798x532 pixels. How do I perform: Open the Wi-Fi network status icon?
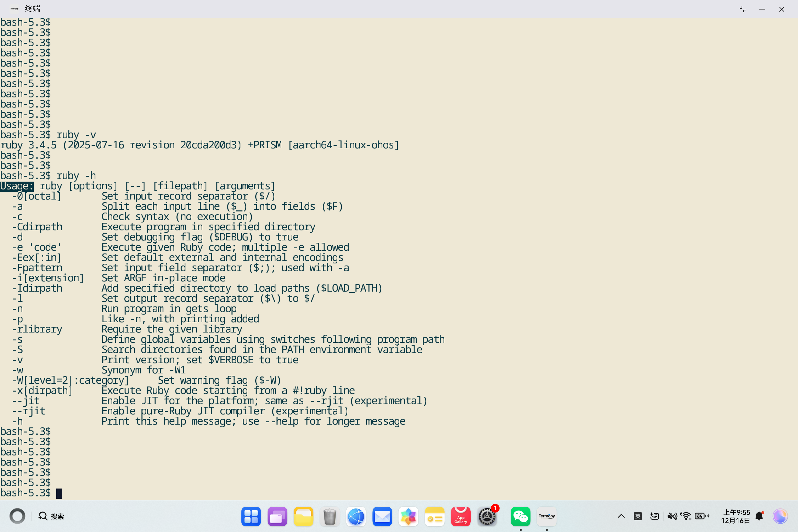point(686,516)
